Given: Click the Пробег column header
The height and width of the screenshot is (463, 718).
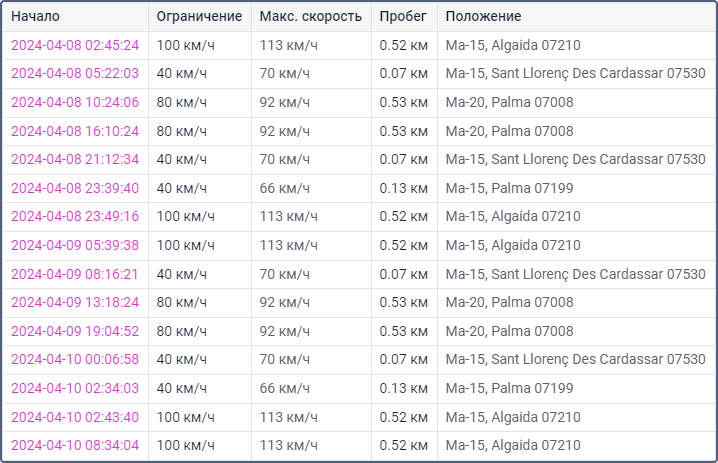Looking at the screenshot, I should (x=403, y=17).
